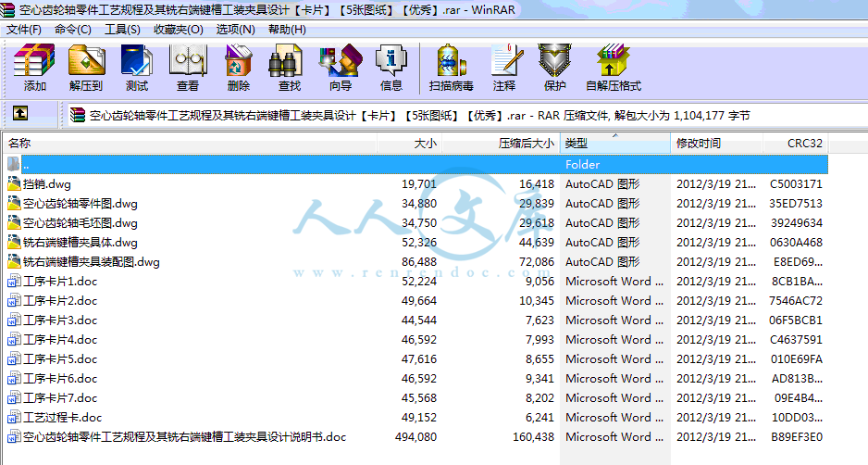868x465 pixels.
Task: Select file 工序卡片1.doc
Action: [60, 282]
